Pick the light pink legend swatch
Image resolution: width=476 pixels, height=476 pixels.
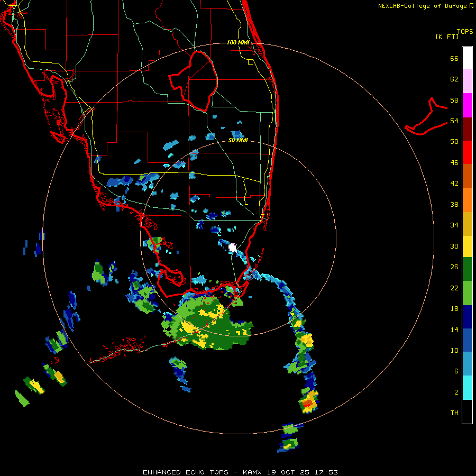467,81
